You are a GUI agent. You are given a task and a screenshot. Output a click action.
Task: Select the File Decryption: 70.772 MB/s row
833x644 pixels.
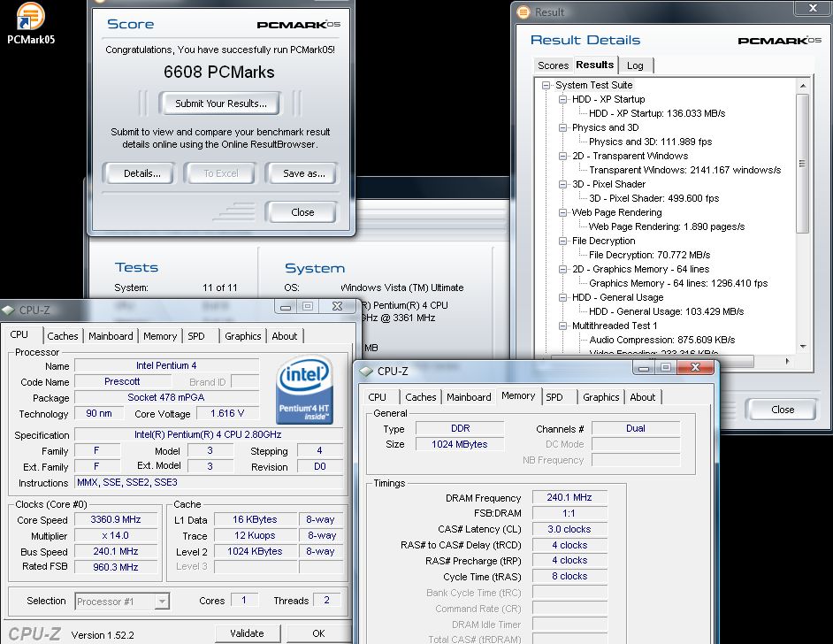point(649,255)
